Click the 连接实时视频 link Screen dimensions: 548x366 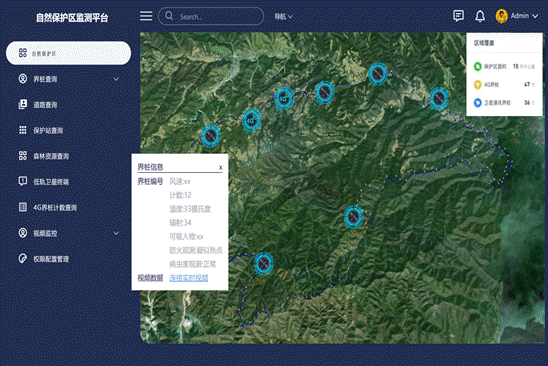pyautogui.click(x=189, y=278)
